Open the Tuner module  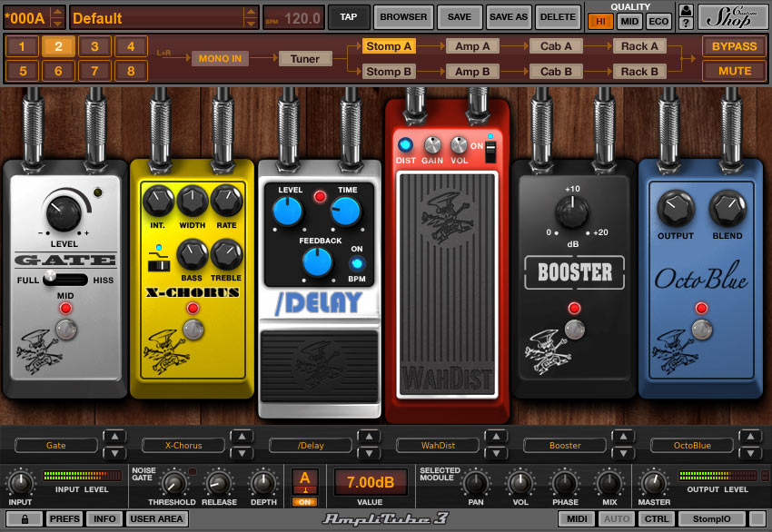pyautogui.click(x=305, y=59)
